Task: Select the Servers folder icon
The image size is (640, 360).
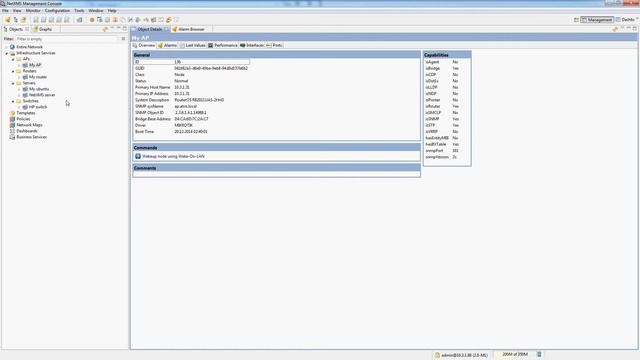Action: (19, 83)
